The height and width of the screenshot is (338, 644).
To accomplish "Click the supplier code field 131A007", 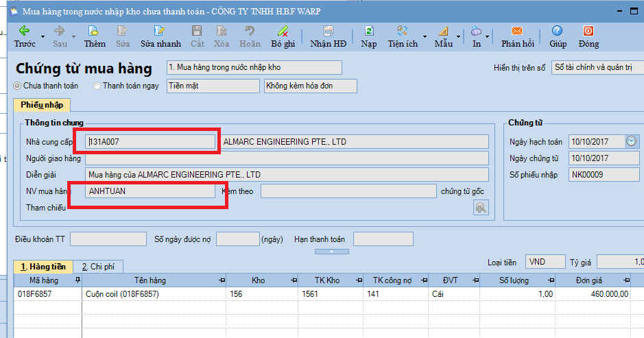I will [x=150, y=142].
